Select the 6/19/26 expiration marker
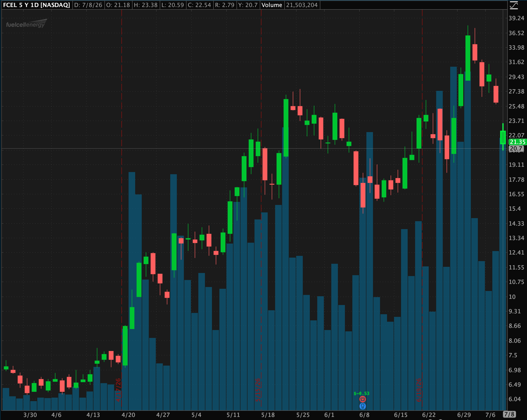Image resolution: width=527 pixels, height=420 pixels. point(419,390)
